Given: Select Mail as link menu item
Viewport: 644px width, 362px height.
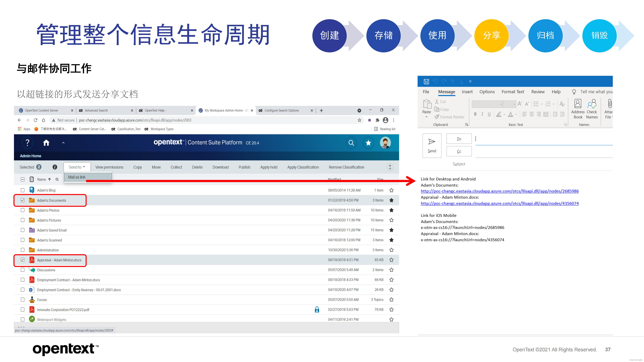Looking at the screenshot, I should coord(77,177).
